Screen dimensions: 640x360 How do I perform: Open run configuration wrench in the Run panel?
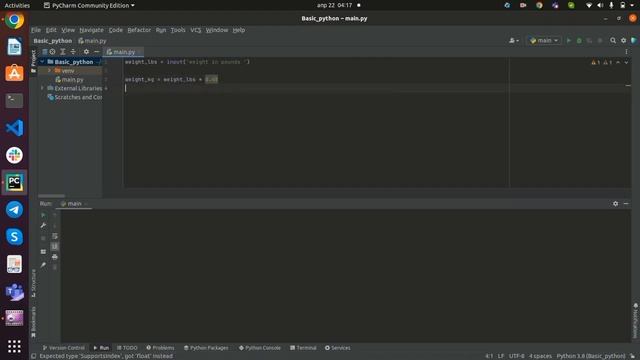(x=43, y=225)
